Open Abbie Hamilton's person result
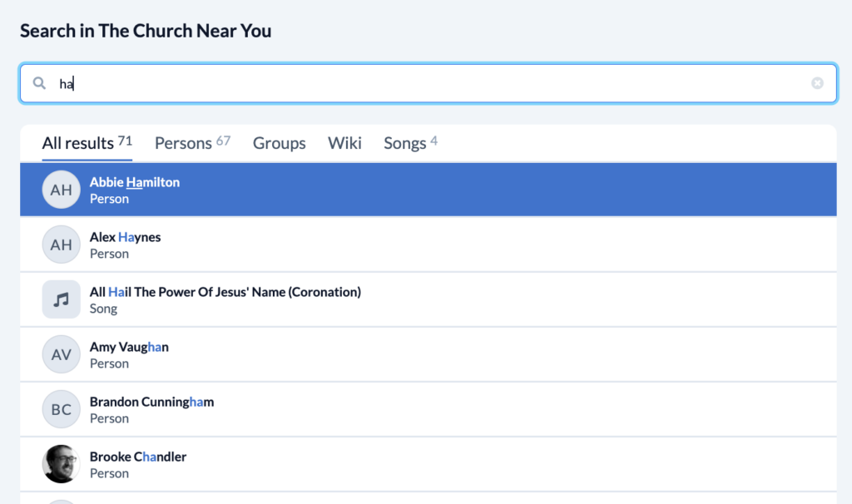 pos(428,190)
